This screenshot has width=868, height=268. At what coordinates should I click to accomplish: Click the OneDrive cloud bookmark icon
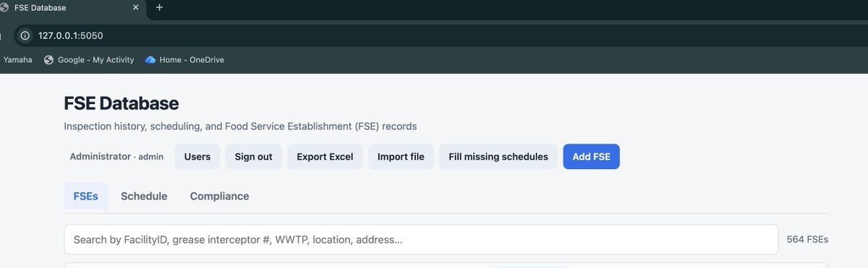click(x=150, y=60)
